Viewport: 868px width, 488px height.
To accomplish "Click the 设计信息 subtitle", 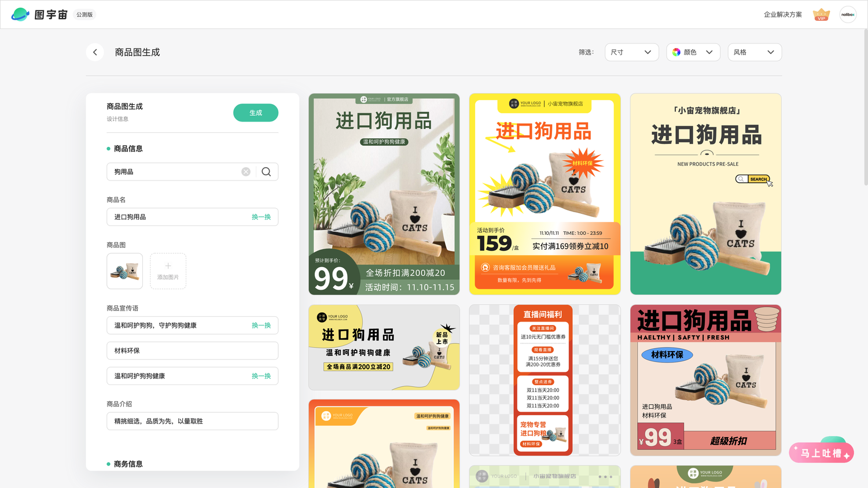I will [117, 119].
